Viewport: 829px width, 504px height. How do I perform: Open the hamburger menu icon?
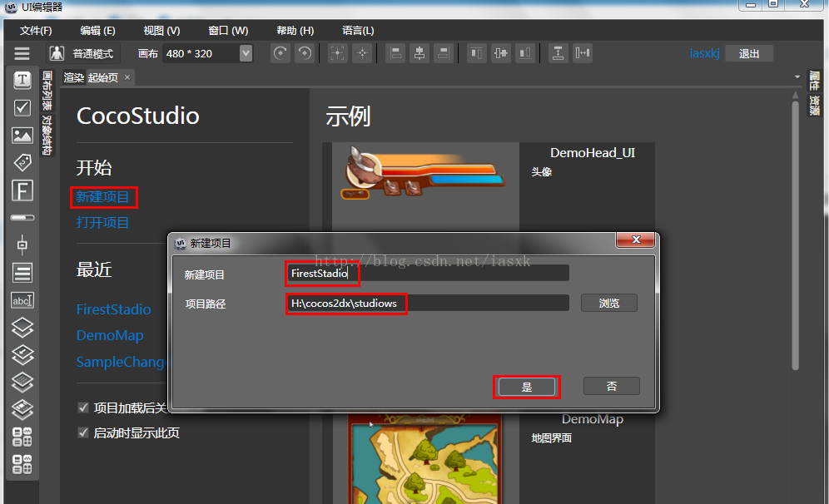click(x=22, y=53)
